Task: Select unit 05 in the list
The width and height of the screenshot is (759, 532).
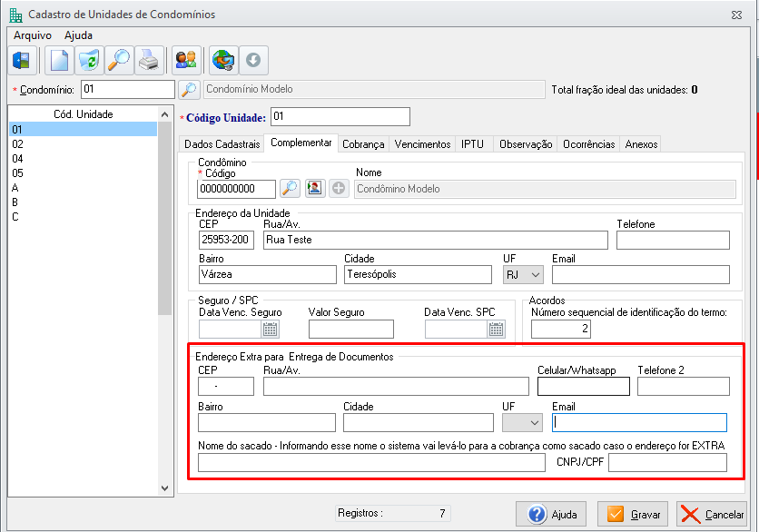Action: click(x=84, y=172)
